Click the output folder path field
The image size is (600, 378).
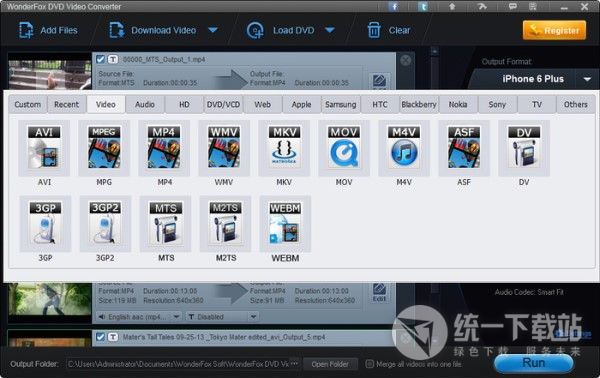[x=178, y=364]
